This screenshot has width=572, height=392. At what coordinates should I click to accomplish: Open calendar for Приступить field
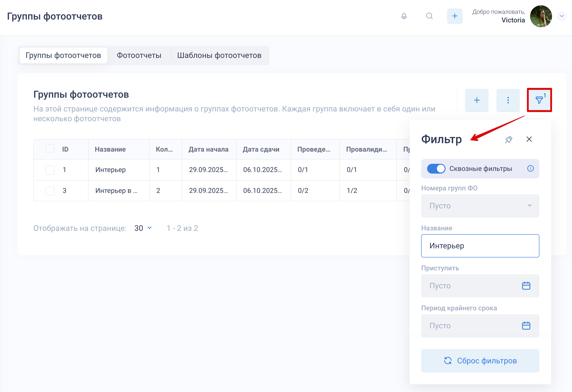pyautogui.click(x=526, y=286)
